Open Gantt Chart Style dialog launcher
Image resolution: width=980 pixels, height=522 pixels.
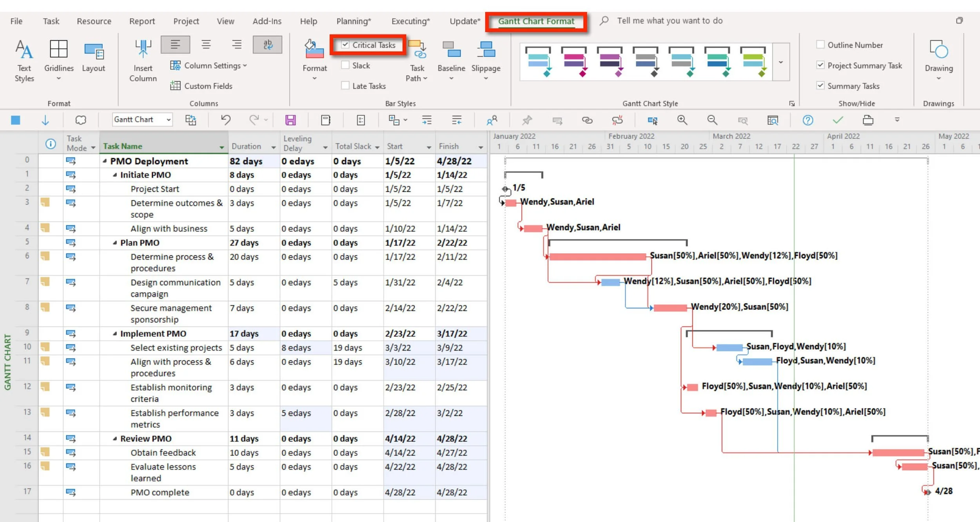point(792,104)
